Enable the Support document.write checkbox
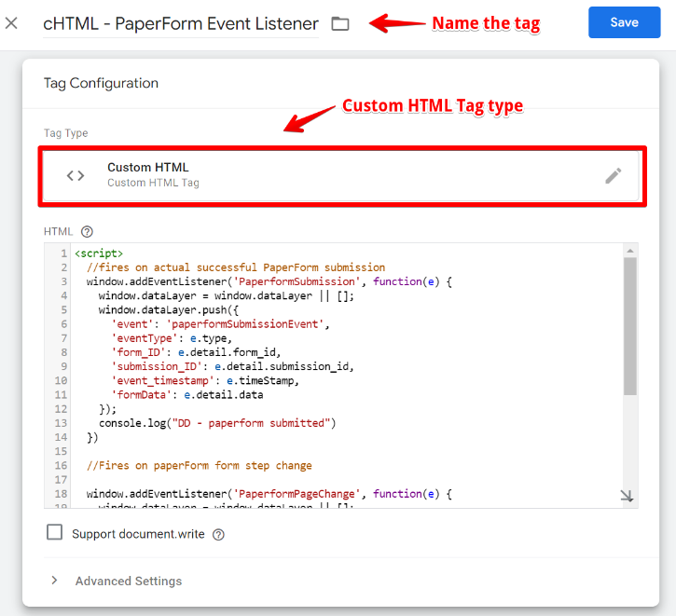The image size is (676, 616). point(55,533)
